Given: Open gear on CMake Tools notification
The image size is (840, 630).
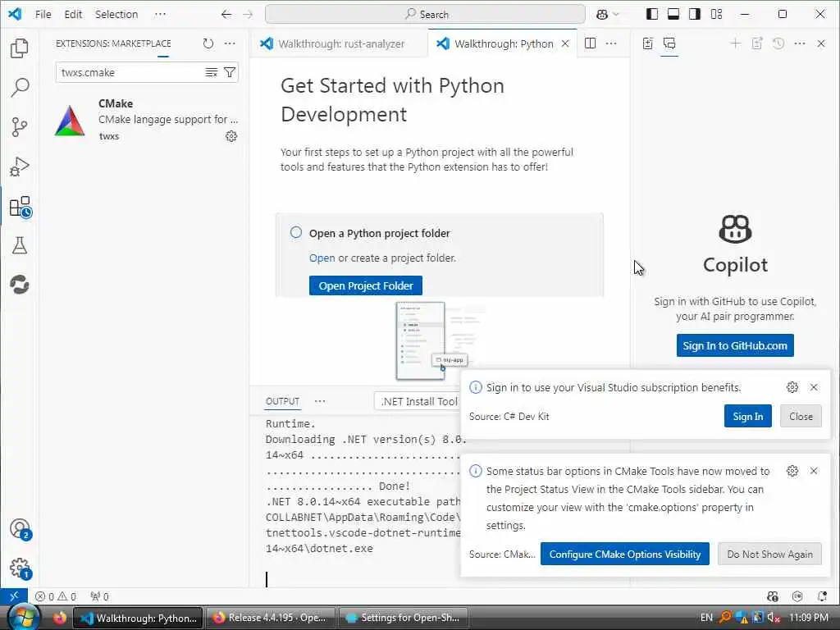Looking at the screenshot, I should [792, 471].
